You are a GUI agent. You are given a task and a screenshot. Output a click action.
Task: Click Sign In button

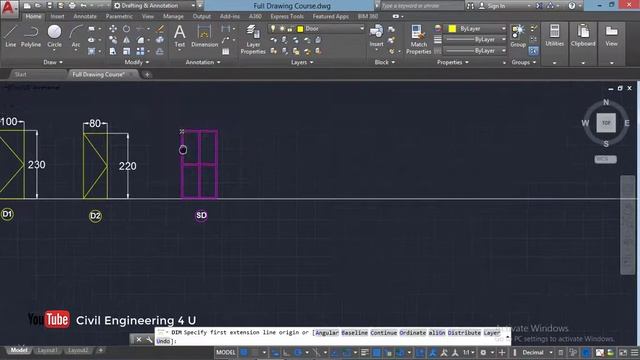point(492,6)
